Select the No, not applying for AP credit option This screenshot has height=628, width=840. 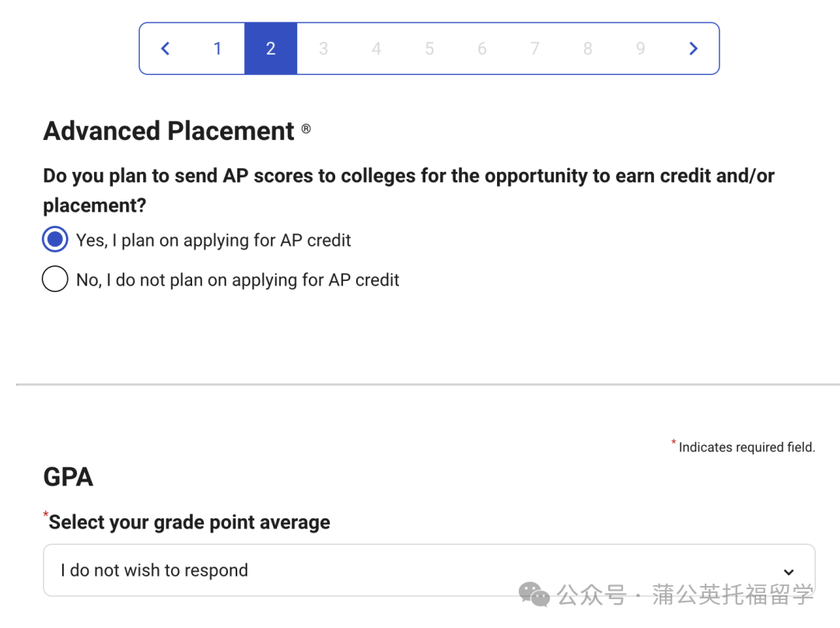click(x=55, y=279)
